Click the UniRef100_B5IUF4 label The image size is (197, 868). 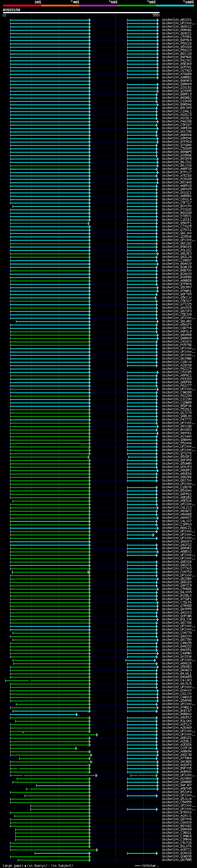pos(176,792)
